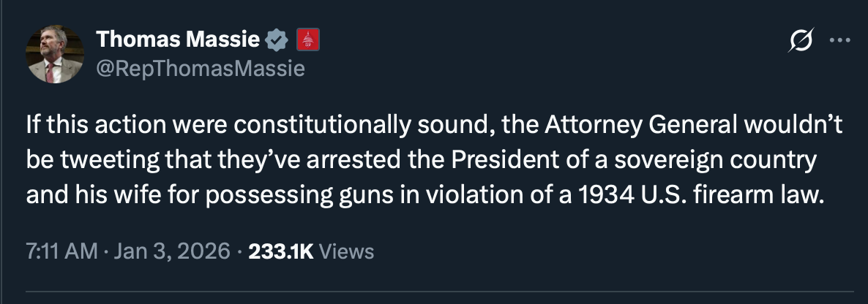Screen dimensions: 868x304
Task: Open the three-dot more options menu
Action: pyautogui.click(x=837, y=41)
